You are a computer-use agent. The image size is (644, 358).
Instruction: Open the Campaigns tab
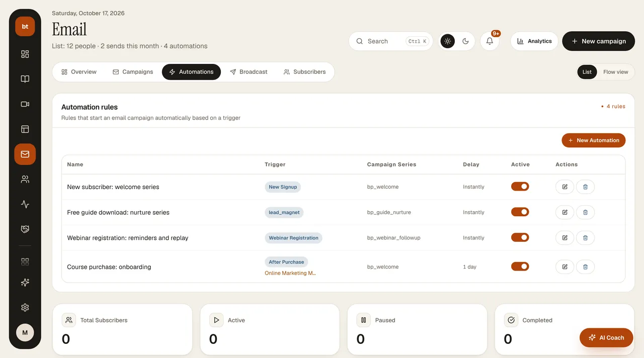click(x=133, y=72)
